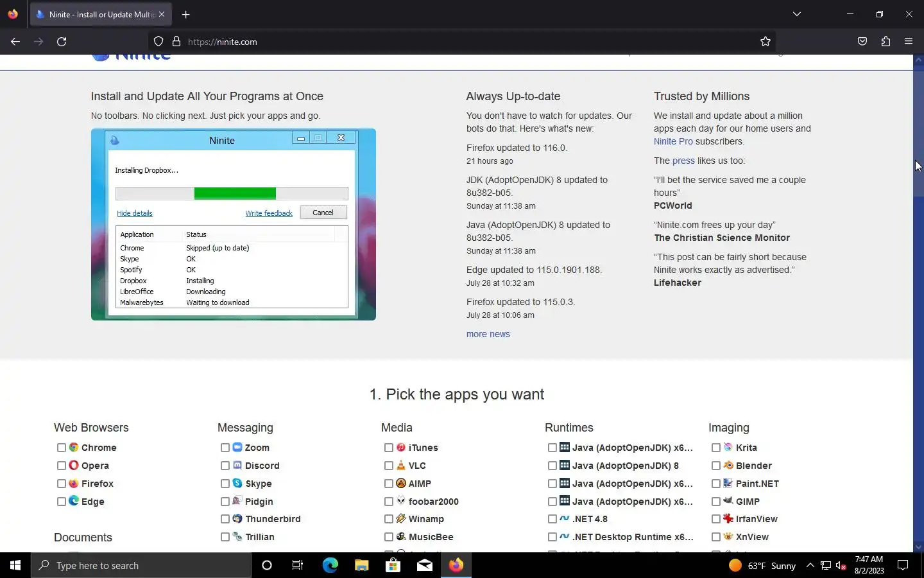Click the Krita app icon
Viewport: 924px width, 578px height.
[728, 447]
